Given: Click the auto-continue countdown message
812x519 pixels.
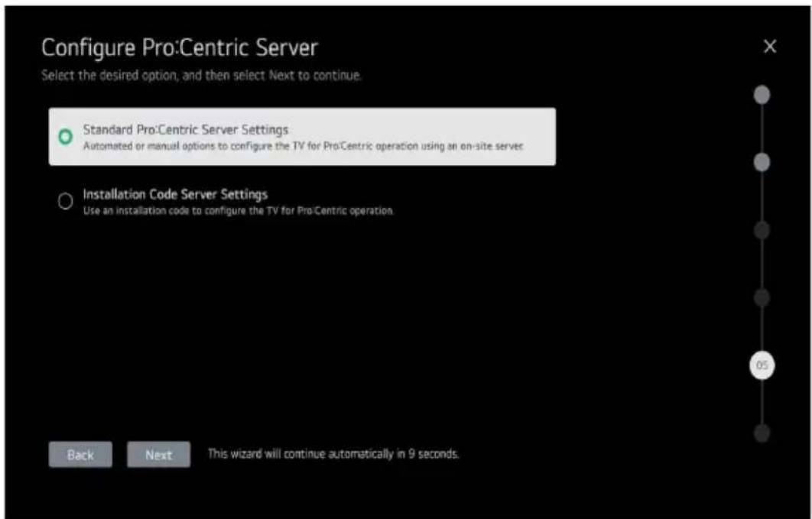Looking at the screenshot, I should [333, 454].
